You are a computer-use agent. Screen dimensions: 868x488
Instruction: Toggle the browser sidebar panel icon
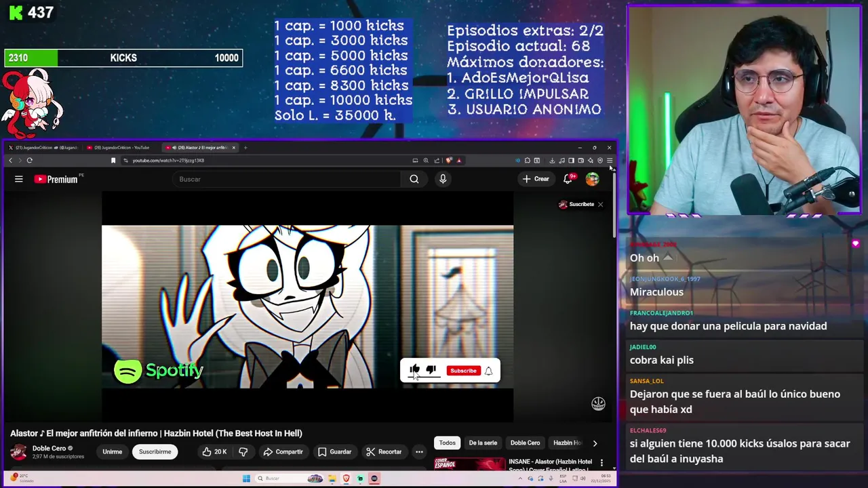[571, 161]
